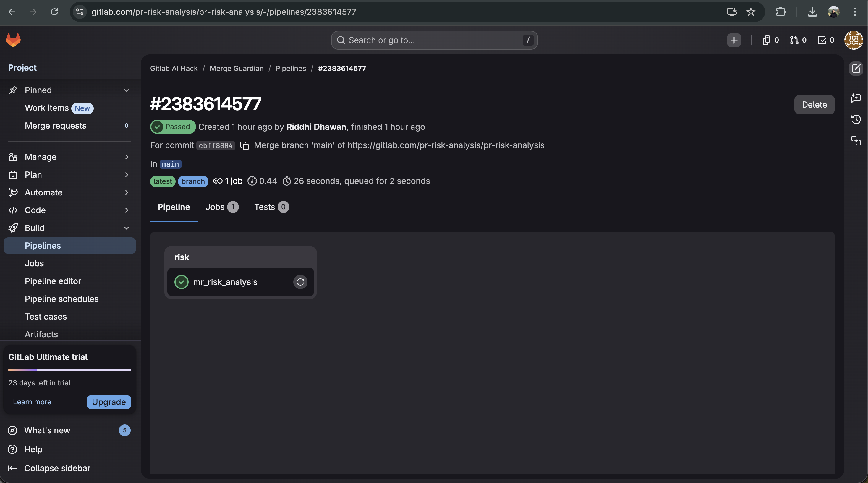Click the GitLab fox logo
The width and height of the screenshot is (868, 483).
[x=13, y=40]
